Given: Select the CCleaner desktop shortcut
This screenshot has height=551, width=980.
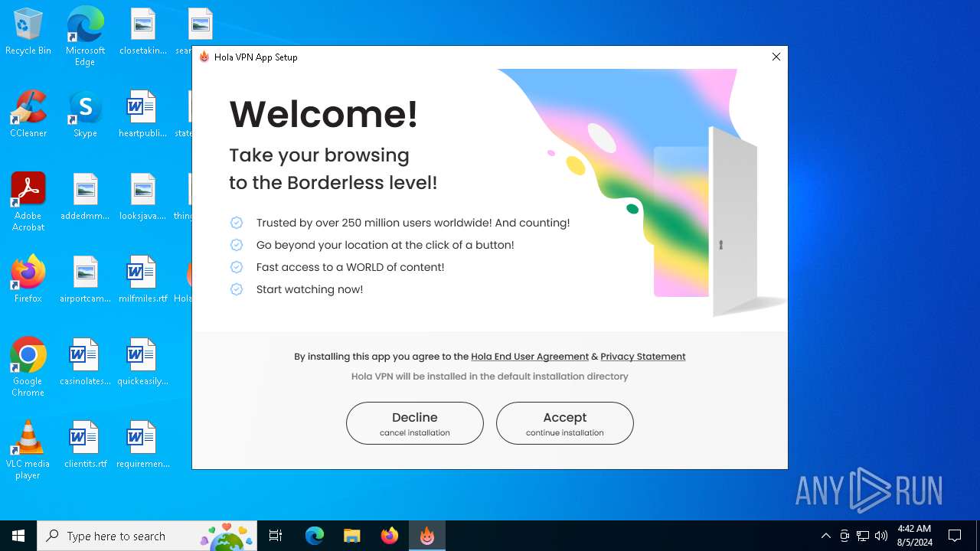Looking at the screenshot, I should [28, 114].
